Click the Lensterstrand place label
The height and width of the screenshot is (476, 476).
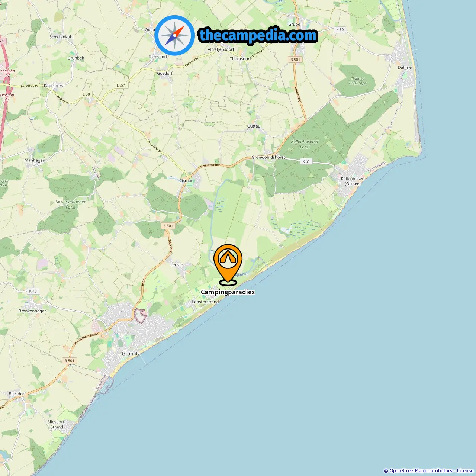(x=205, y=302)
